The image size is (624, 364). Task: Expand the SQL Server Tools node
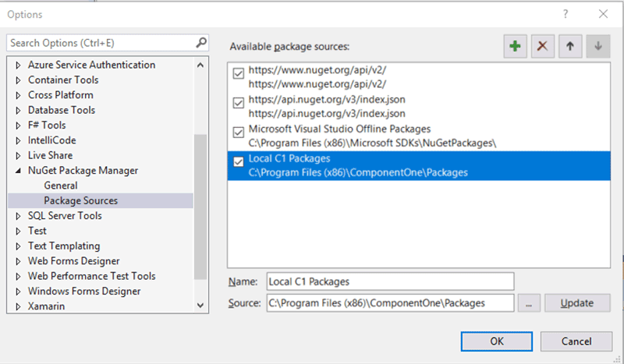[18, 216]
